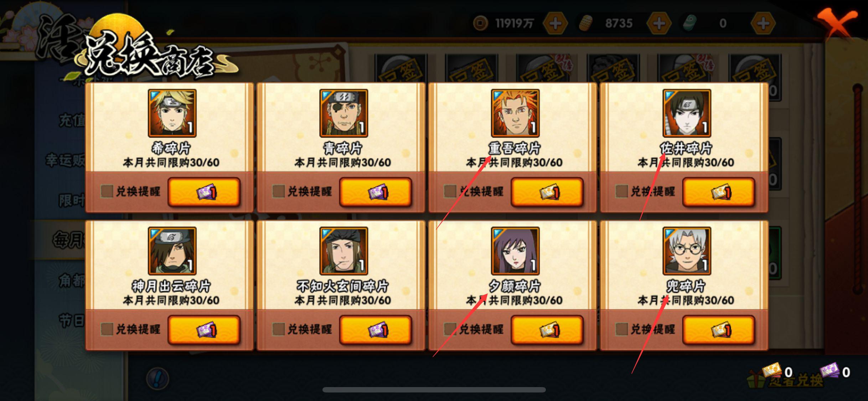Check 兑换提醒 box for 神月出云碎片

pos(107,329)
